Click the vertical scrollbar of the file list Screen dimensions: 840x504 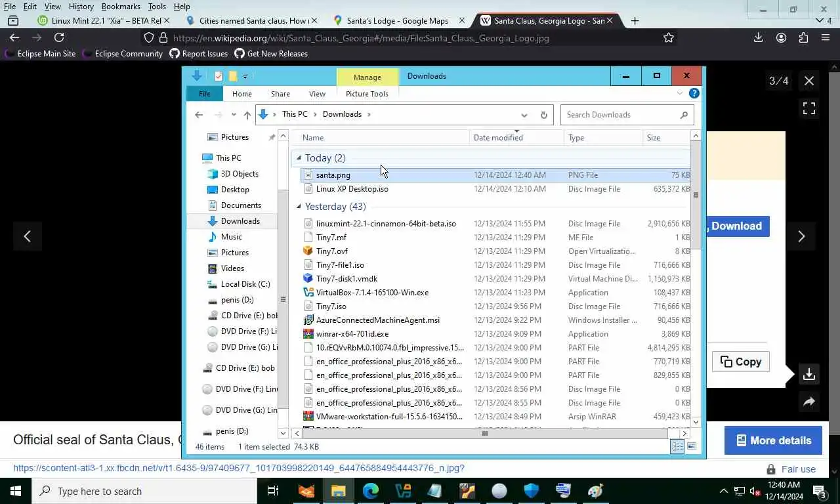696,196
